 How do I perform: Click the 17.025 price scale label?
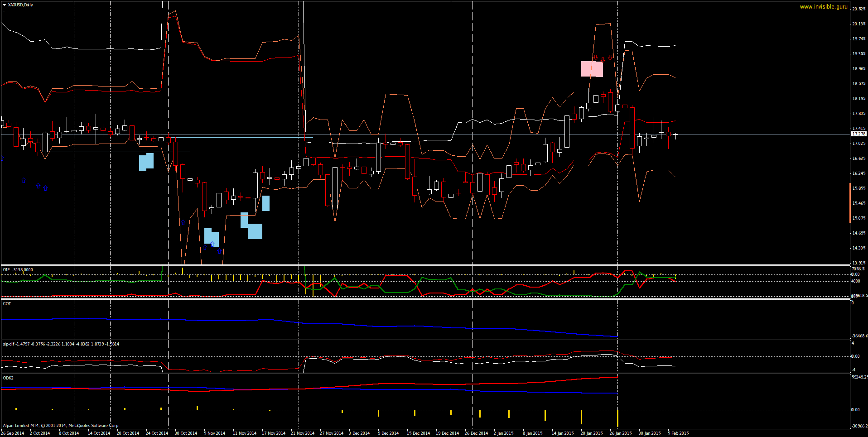pos(859,144)
